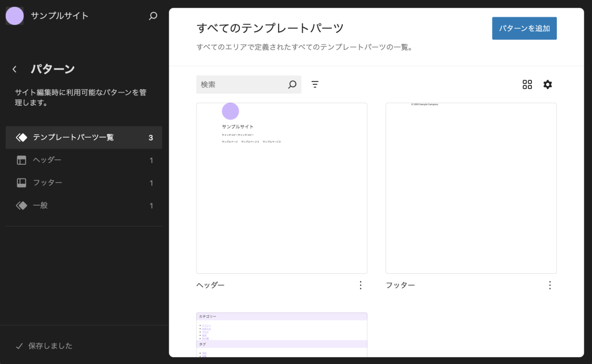The height and width of the screenshot is (364, 592).
Task: Open the ヘッダー template part preview
Action: coord(282,188)
